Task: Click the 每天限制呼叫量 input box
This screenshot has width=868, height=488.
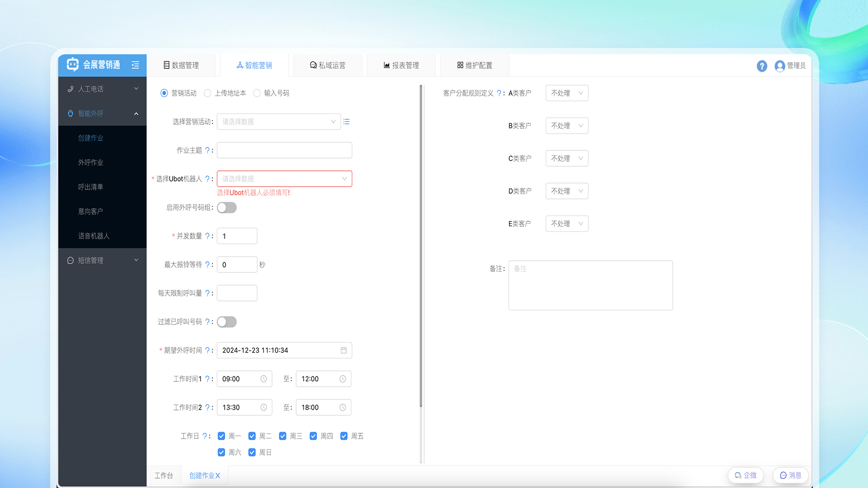Action: (237, 293)
